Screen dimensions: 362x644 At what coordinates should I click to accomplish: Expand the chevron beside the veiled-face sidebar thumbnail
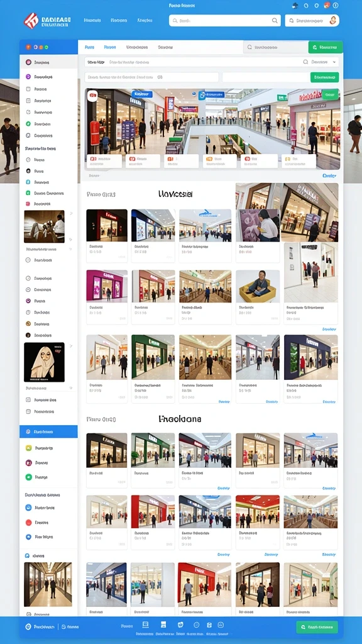71,347
